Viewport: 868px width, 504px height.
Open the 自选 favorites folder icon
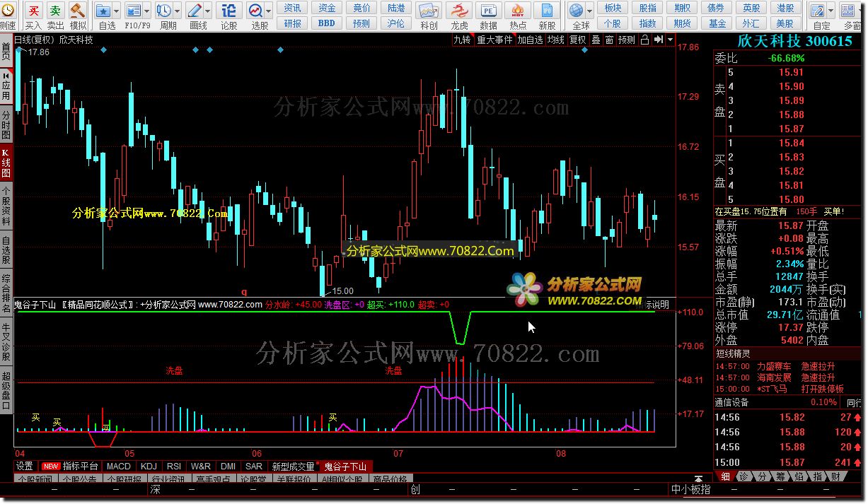click(103, 11)
